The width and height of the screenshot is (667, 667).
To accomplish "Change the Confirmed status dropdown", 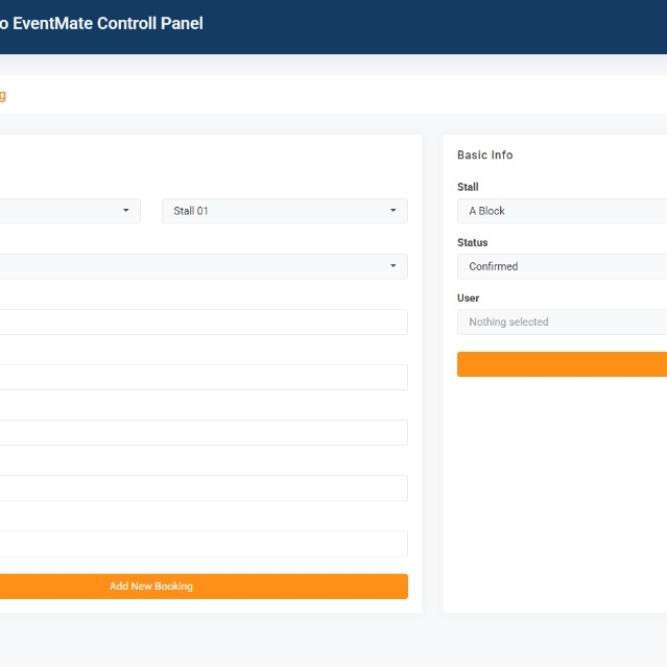I will point(561,267).
